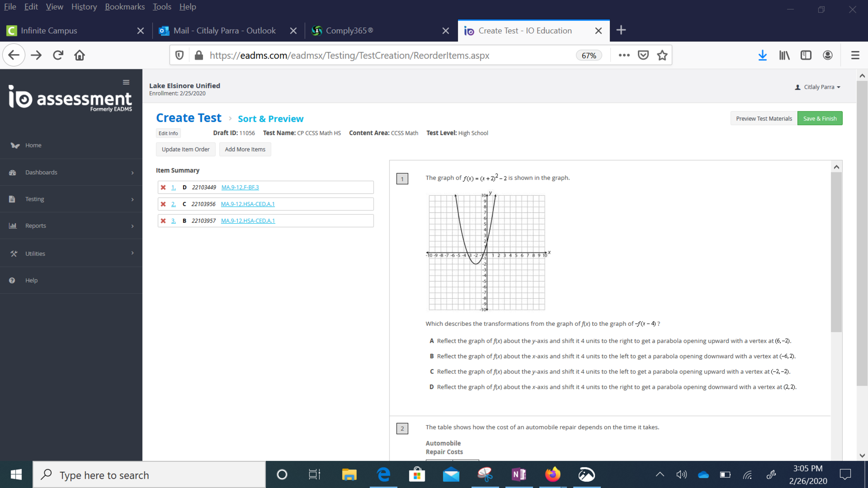Open OneNote from the taskbar

[519, 474]
